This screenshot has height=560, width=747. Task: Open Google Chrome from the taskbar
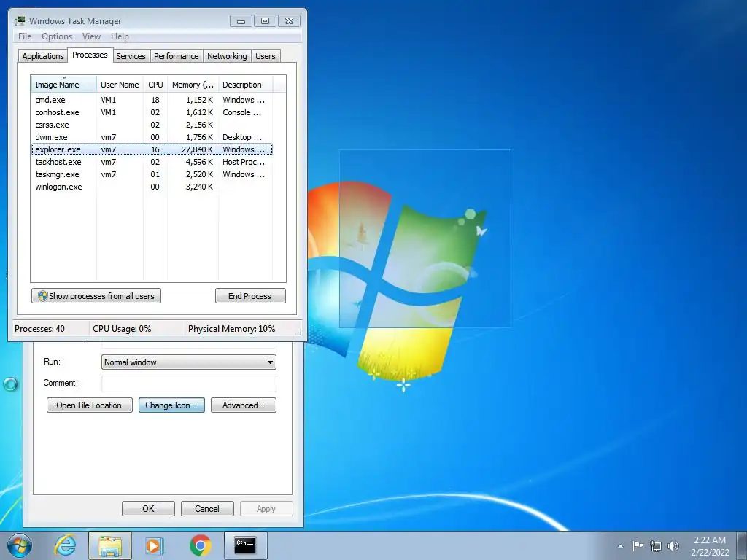click(x=200, y=545)
